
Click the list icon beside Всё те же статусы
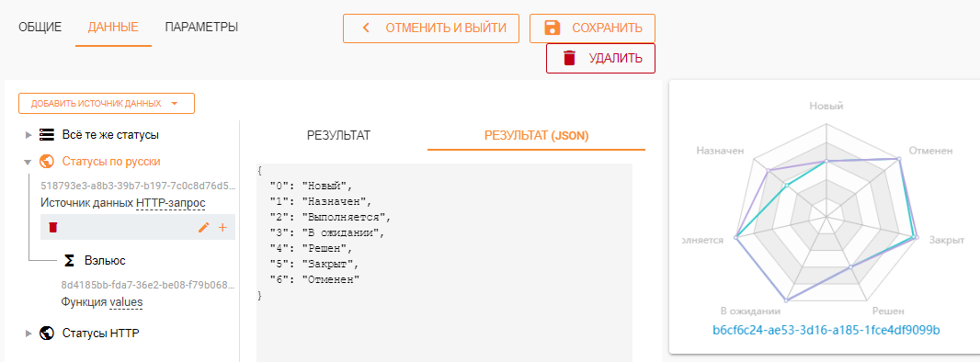[x=46, y=134]
